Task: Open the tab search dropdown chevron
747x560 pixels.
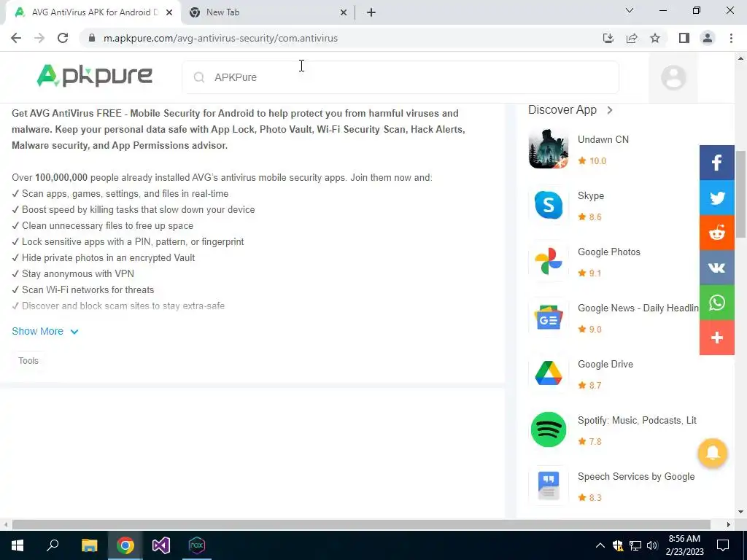Action: [630, 10]
